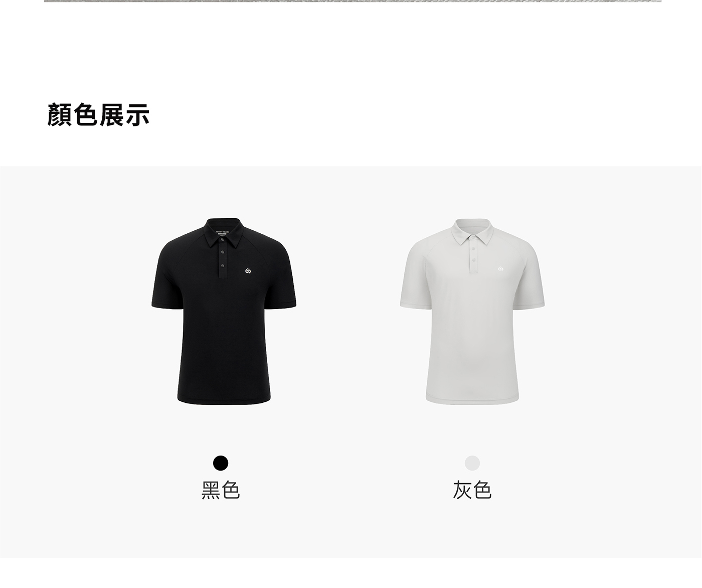Click the banner image strip at page top

point(353,1)
